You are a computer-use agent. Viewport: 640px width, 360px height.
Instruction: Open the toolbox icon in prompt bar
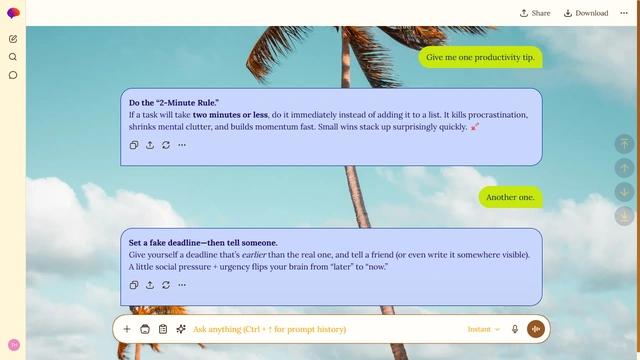pyautogui.click(x=145, y=329)
